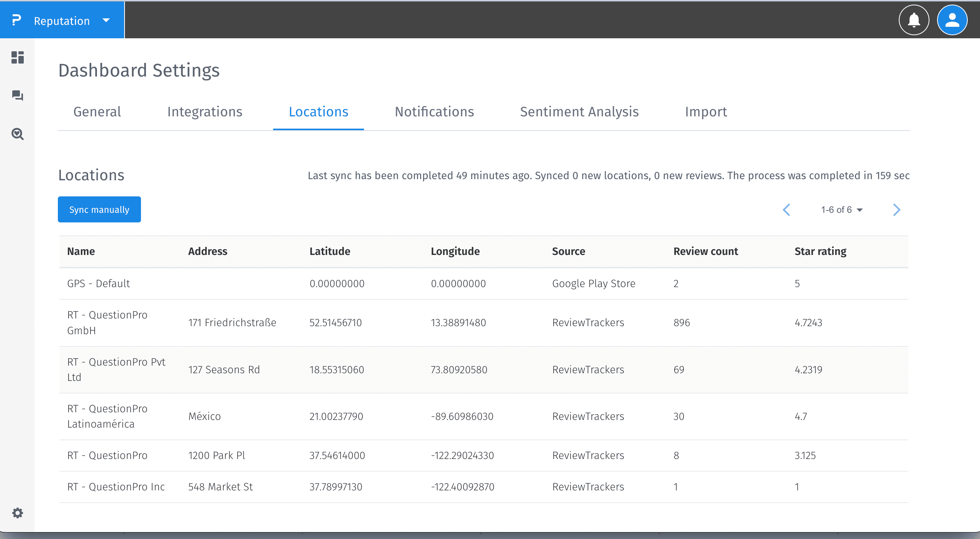Switch to the Integrations tab
This screenshot has height=539, width=980.
tap(205, 112)
